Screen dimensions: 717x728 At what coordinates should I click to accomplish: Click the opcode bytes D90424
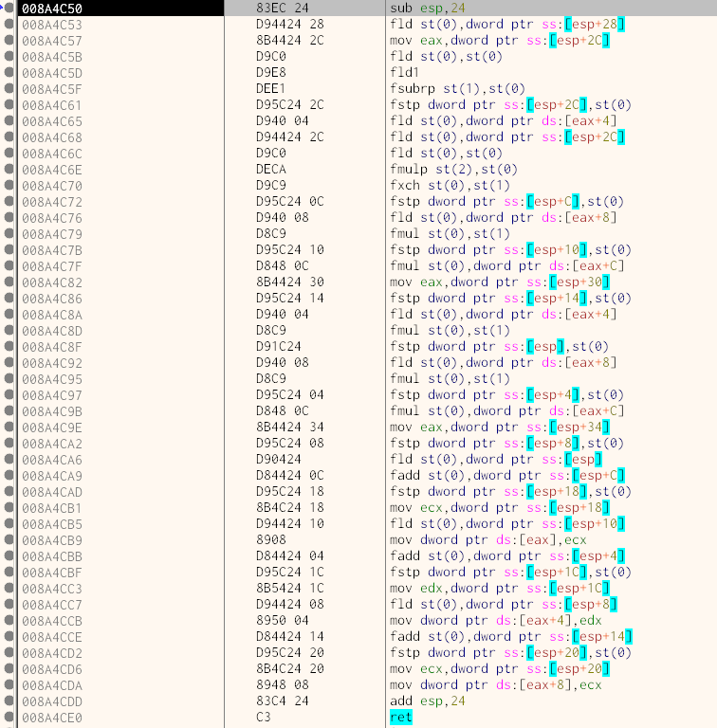pyautogui.click(x=279, y=459)
